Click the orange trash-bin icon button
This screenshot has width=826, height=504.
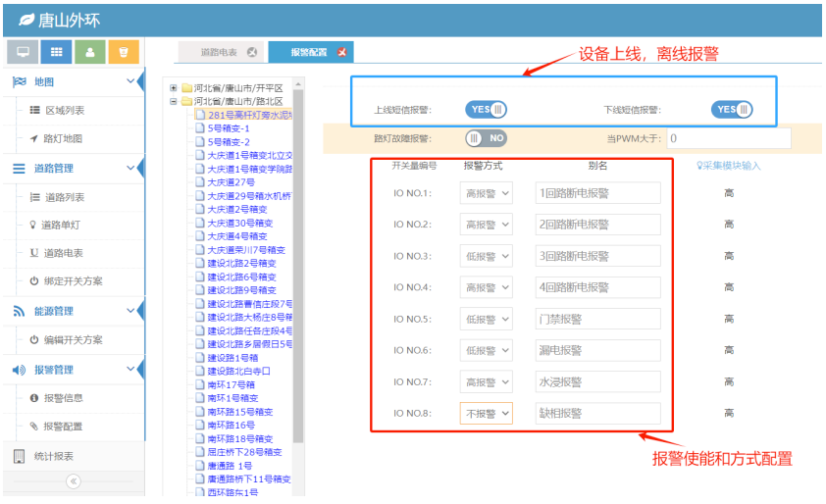tap(123, 52)
